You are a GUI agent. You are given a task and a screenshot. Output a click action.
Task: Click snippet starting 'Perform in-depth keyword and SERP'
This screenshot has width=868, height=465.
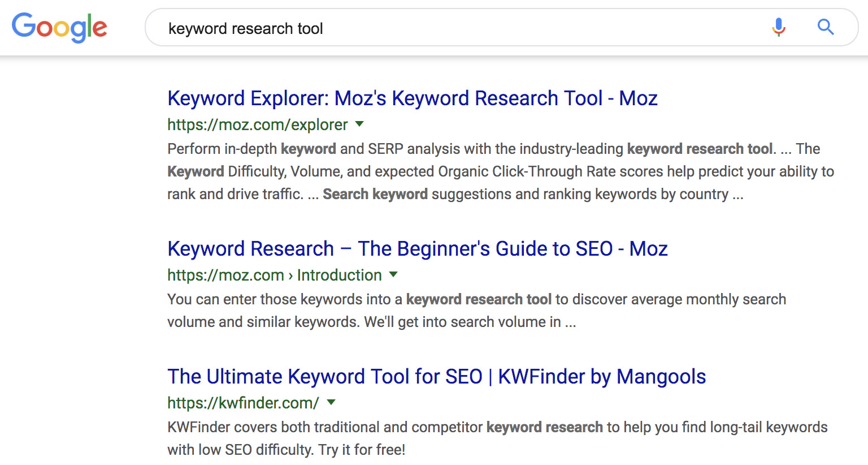[501, 171]
